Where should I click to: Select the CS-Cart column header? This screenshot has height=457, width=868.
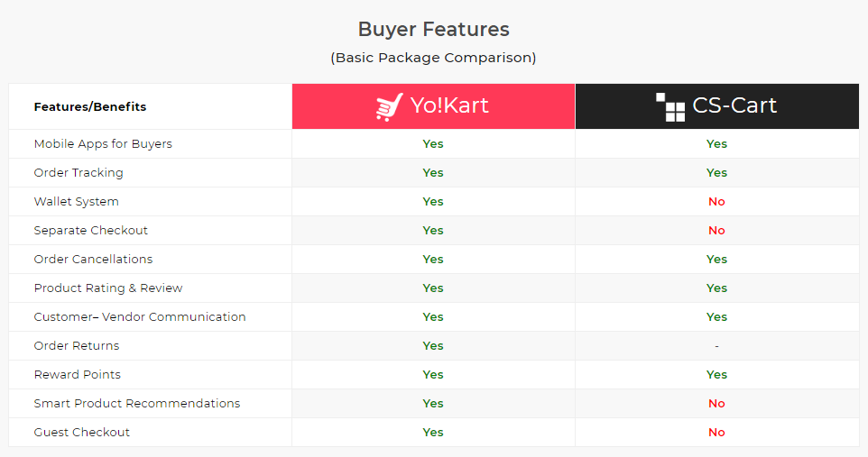[x=717, y=106]
